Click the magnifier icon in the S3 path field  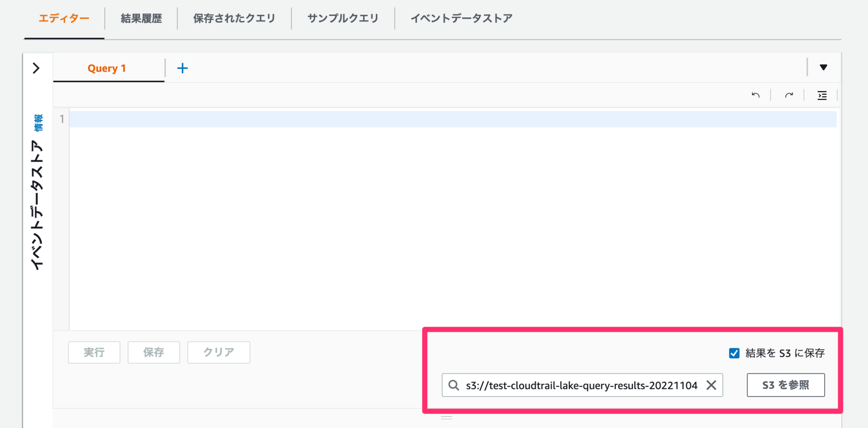click(x=454, y=385)
